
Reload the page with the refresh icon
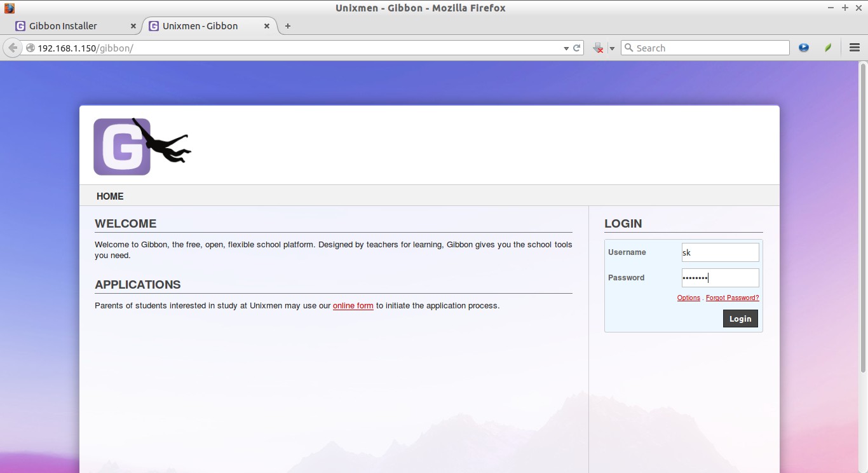click(x=577, y=48)
